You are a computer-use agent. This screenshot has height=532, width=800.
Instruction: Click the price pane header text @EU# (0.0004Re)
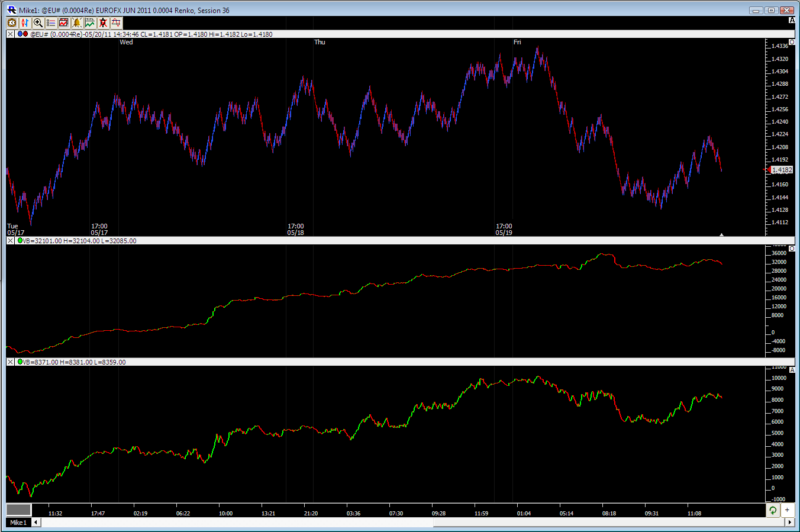click(56, 34)
